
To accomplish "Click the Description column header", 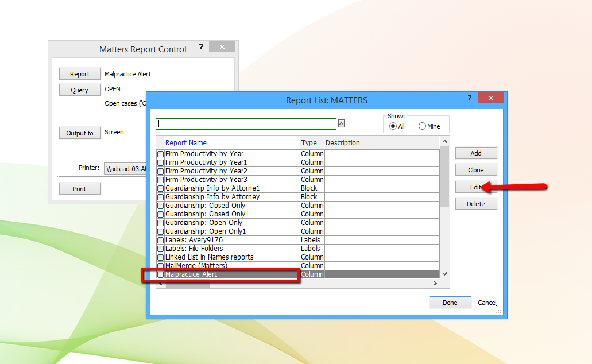I will point(342,143).
